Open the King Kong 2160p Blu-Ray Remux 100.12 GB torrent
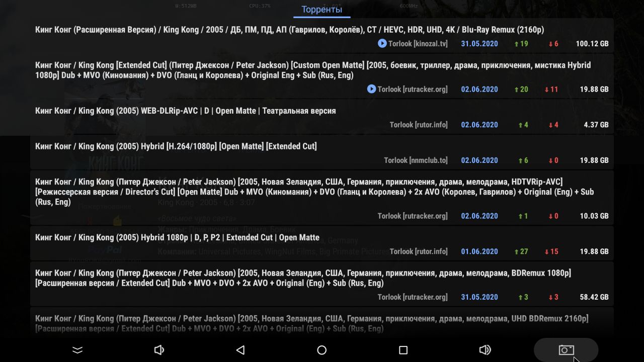The height and width of the screenshot is (362, 644). coord(322,35)
